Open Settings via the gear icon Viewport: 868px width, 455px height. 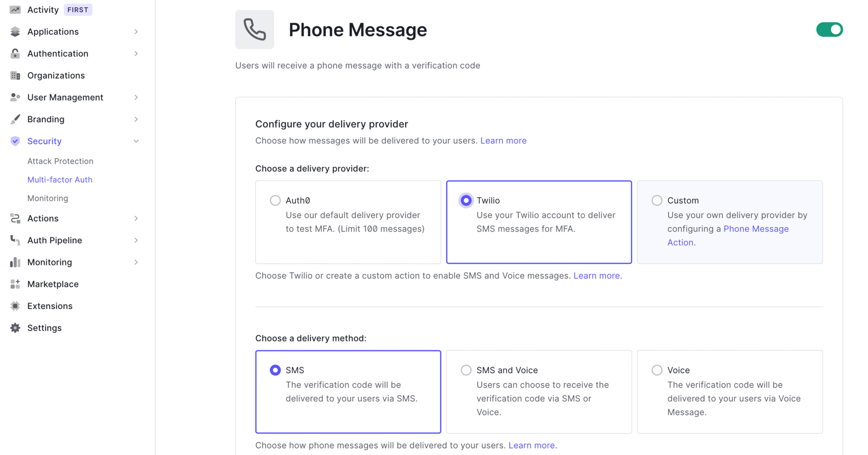click(15, 327)
